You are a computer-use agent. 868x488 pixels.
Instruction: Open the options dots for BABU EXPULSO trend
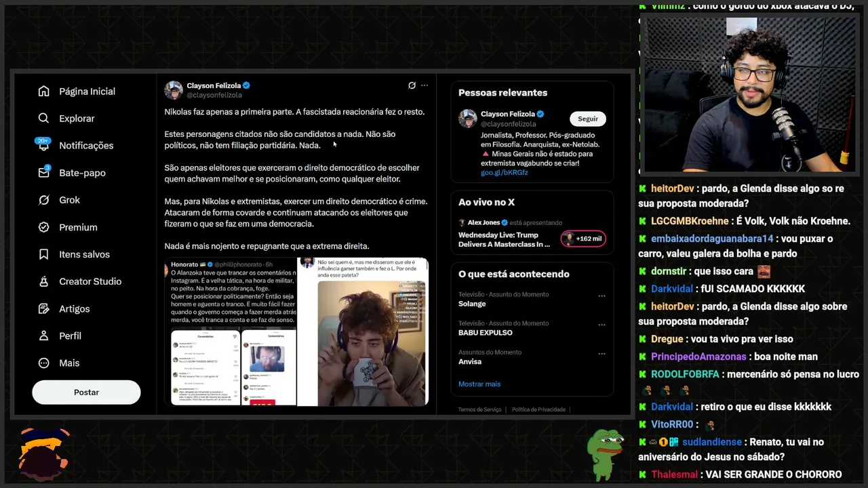pos(601,325)
